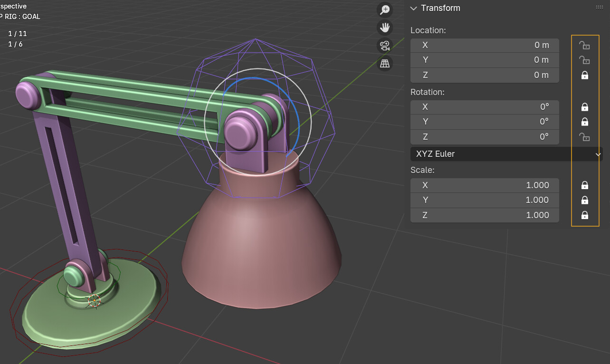This screenshot has width=610, height=364.
Task: Unlock the Scale Z axis
Action: (x=585, y=215)
